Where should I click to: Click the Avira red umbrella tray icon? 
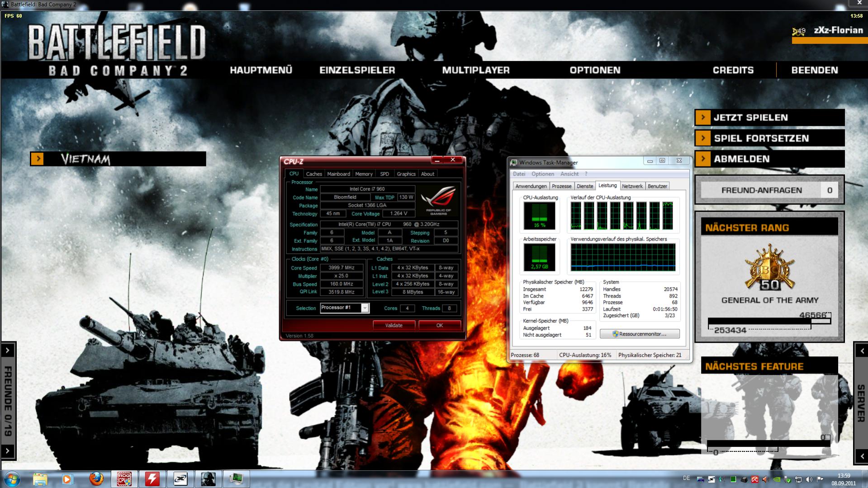tap(755, 479)
